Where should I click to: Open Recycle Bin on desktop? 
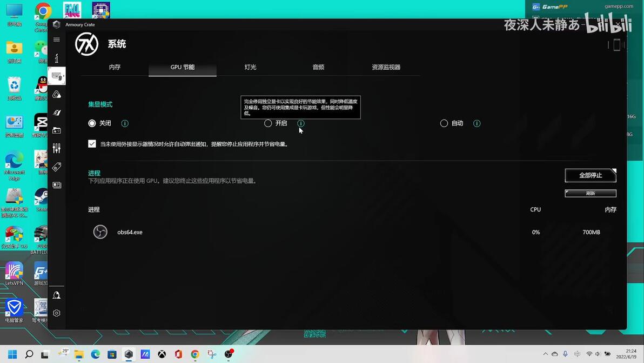(14, 88)
